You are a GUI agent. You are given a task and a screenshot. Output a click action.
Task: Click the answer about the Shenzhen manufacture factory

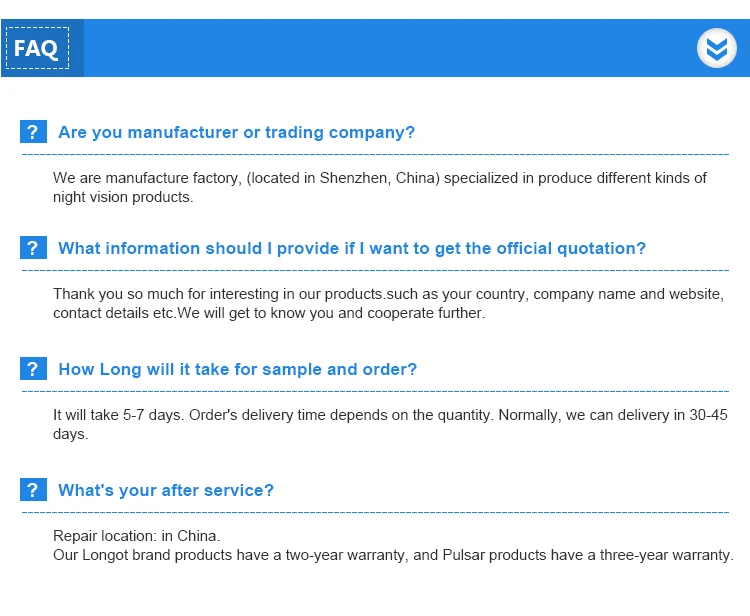(380, 187)
